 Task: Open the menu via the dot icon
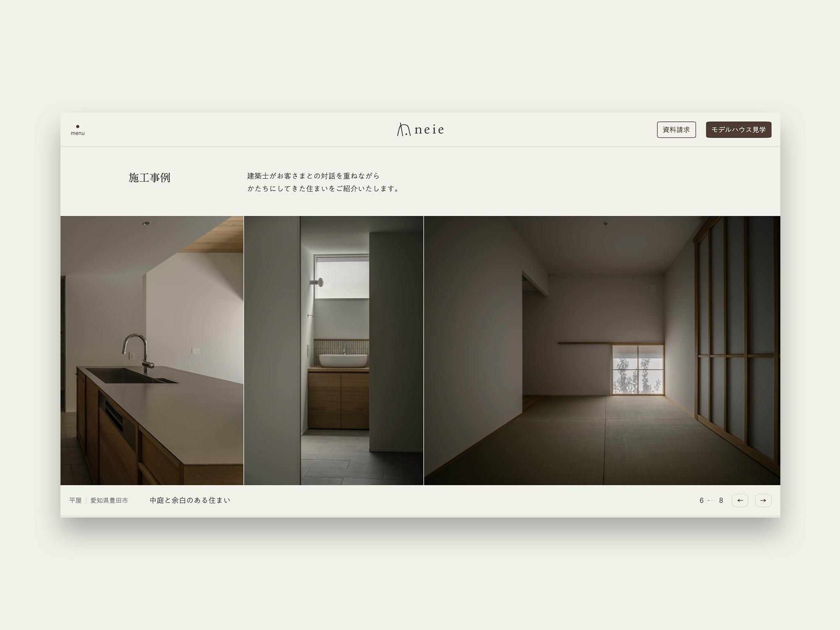point(78,126)
